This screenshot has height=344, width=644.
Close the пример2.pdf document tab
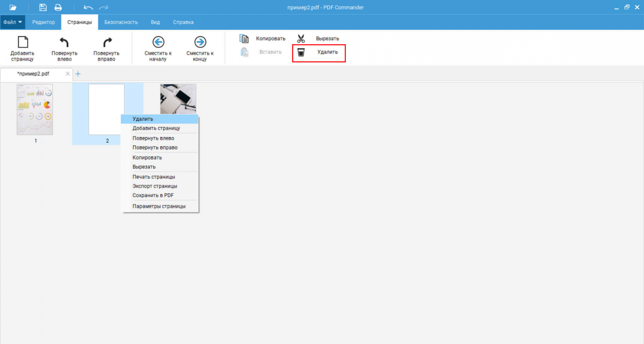pos(68,74)
